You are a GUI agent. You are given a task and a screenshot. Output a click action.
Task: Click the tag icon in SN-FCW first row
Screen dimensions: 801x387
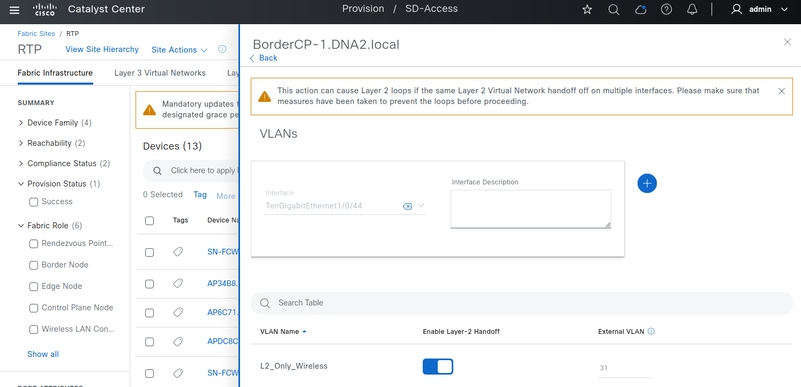(178, 252)
